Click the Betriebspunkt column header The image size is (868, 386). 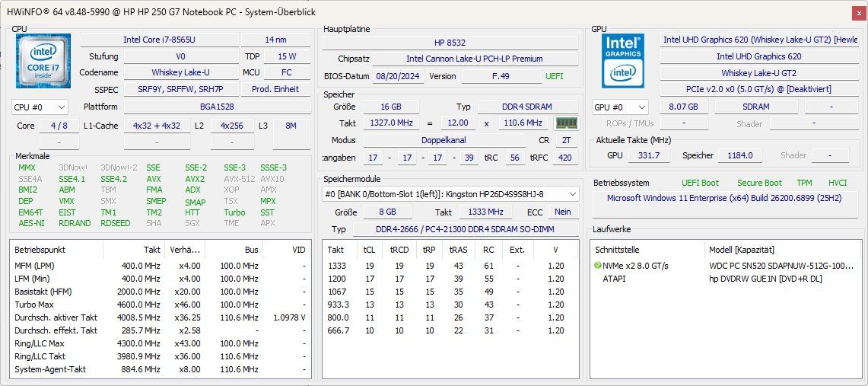[57, 250]
